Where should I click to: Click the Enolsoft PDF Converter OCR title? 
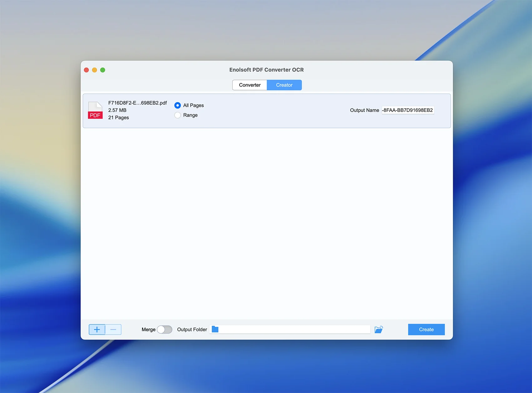(x=266, y=70)
